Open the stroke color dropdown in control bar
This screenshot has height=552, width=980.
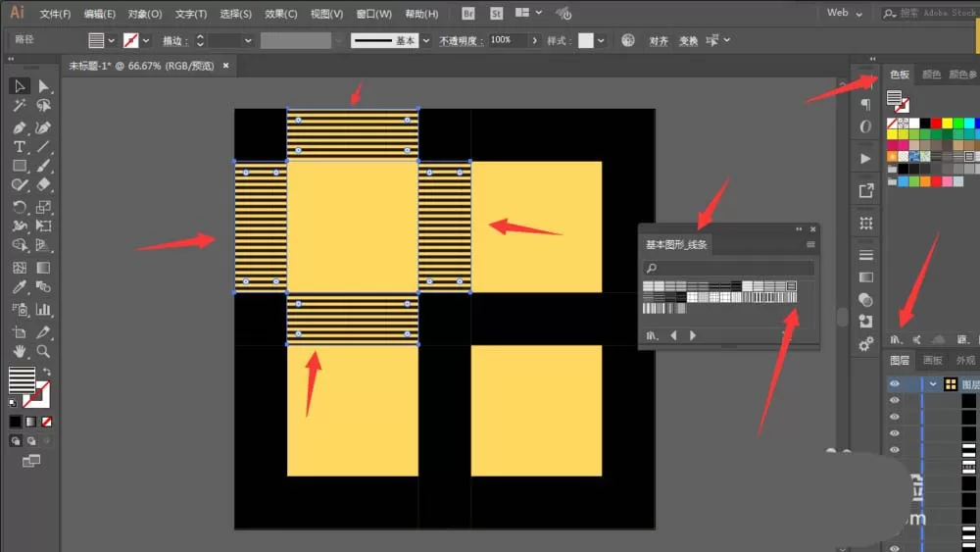[146, 40]
